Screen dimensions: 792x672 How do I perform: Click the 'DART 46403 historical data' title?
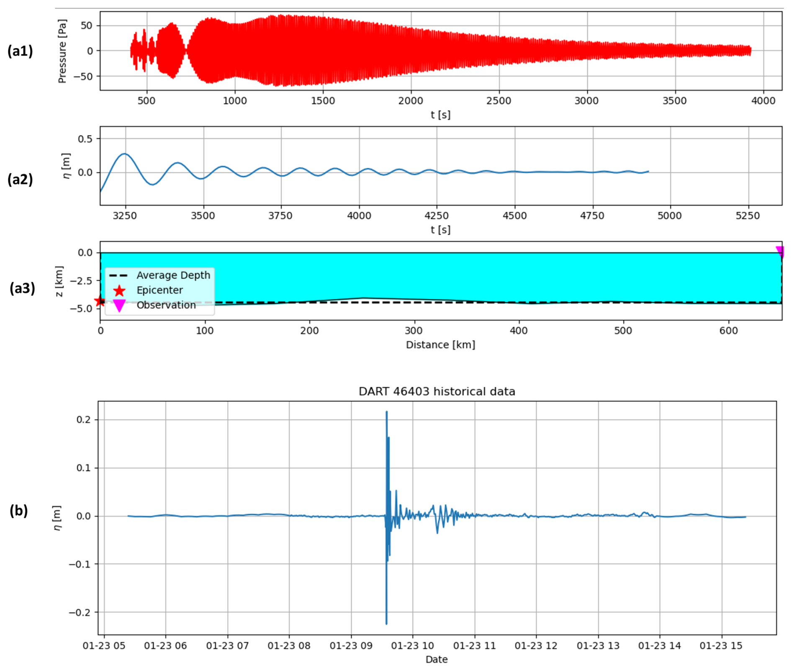click(x=437, y=392)
